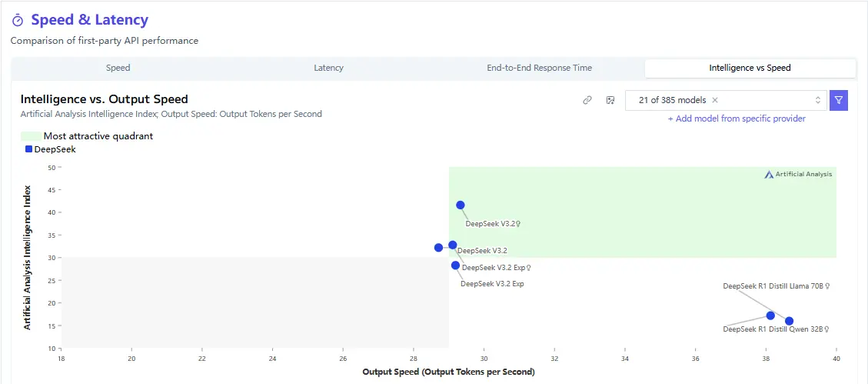
Task: Open the 21 of 385 models combo box
Action: coord(726,100)
